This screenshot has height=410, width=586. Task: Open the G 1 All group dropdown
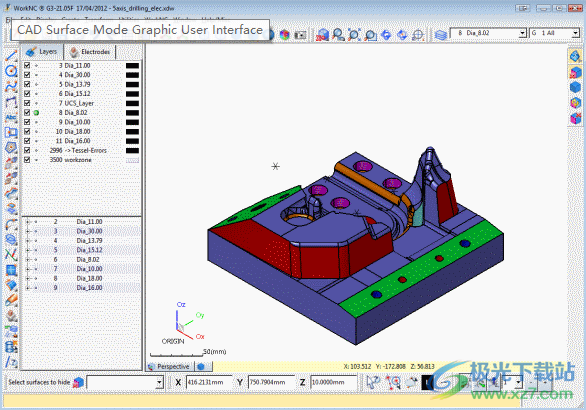(575, 33)
